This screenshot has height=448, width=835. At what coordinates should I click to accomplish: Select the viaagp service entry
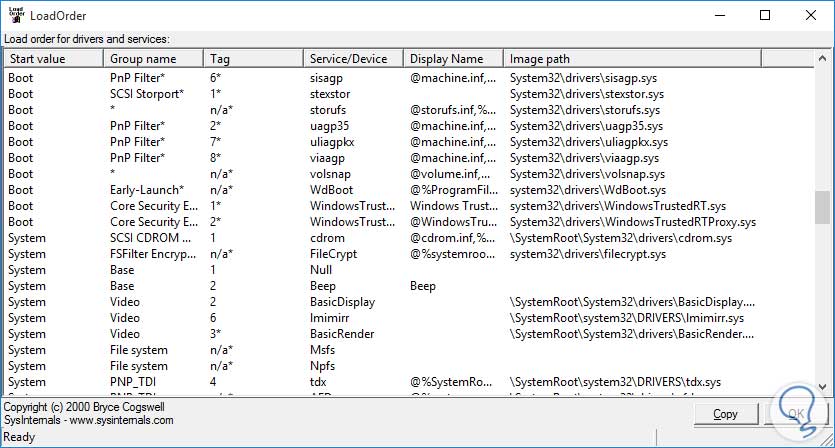pos(327,158)
